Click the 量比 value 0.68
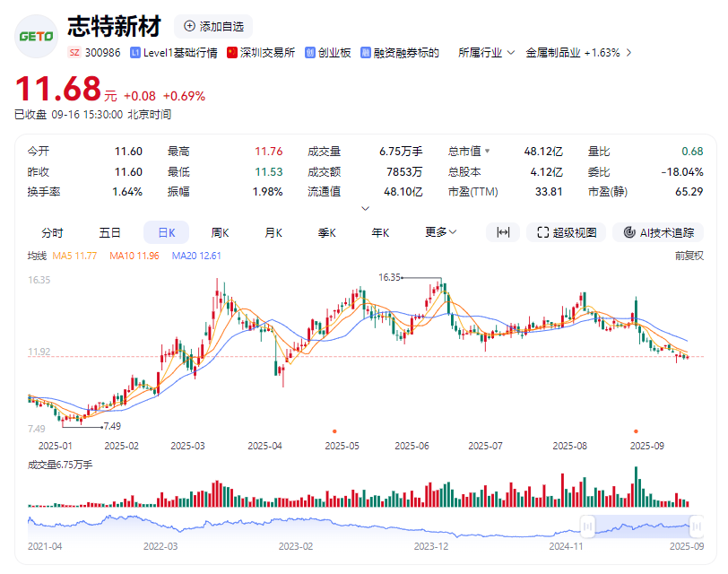728x574 pixels. pyautogui.click(x=692, y=152)
